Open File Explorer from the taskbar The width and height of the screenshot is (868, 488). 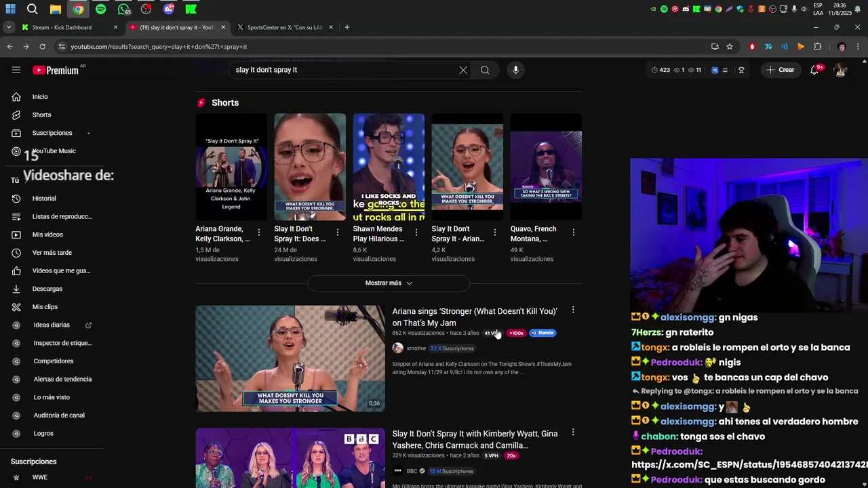click(x=56, y=9)
